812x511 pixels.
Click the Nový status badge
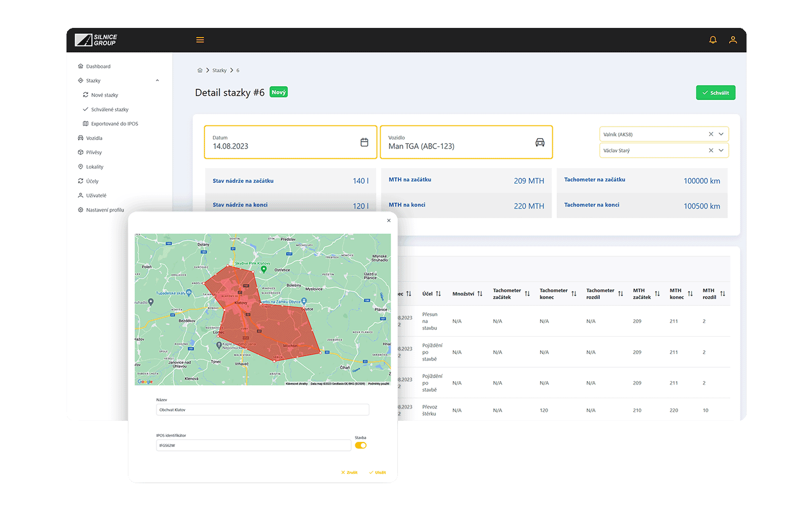point(279,92)
